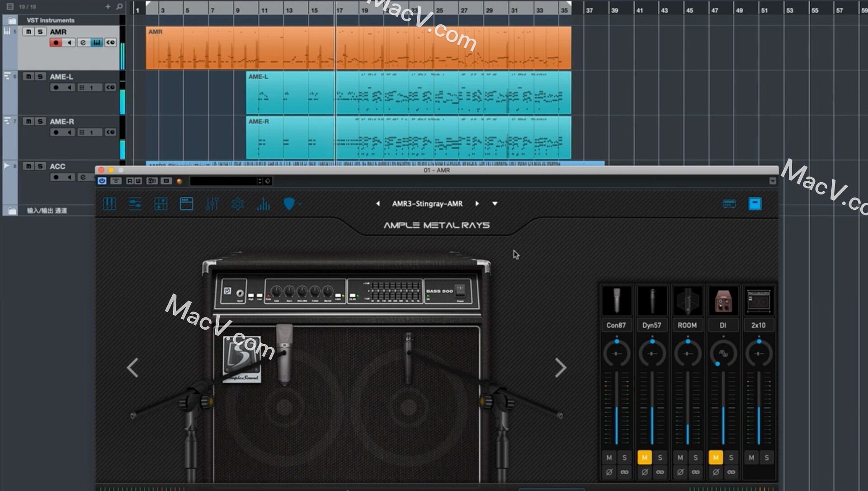
Task: Show next cabinet with large right arrow
Action: click(x=561, y=368)
